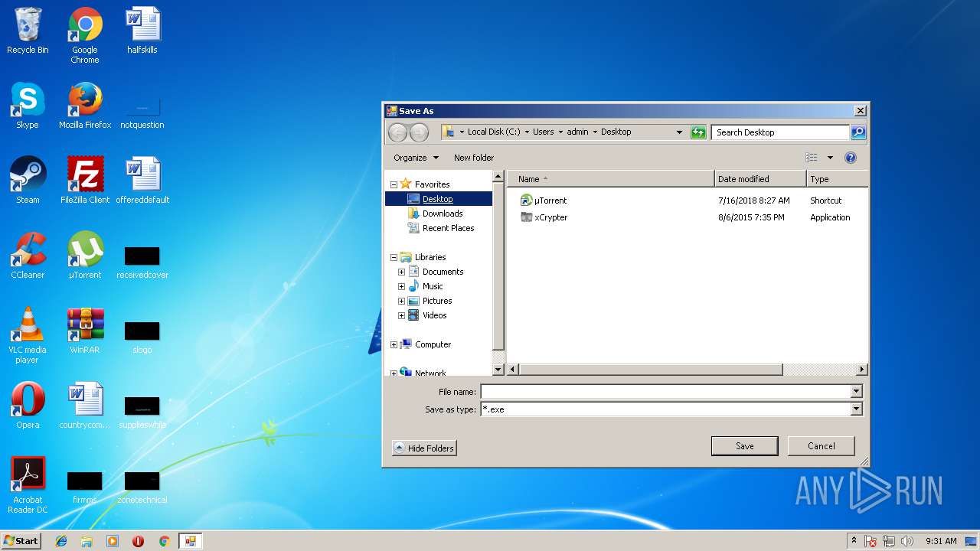Launch Google Chrome from desktop
Image resolution: width=980 pixels, height=551 pixels.
(85, 36)
